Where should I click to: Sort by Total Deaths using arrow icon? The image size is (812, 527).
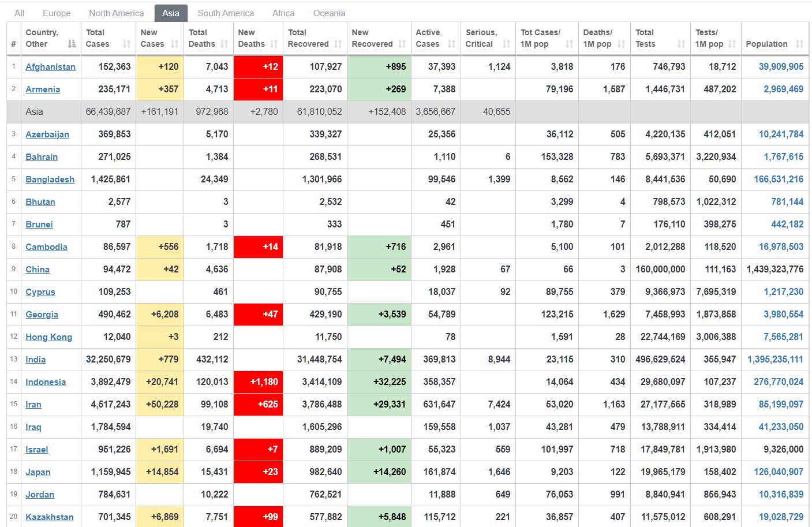(x=224, y=44)
